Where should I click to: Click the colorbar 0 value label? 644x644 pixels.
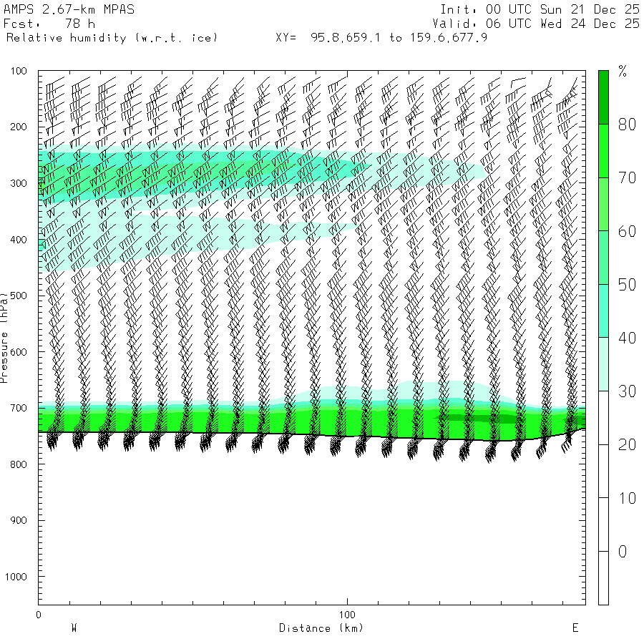tap(623, 552)
